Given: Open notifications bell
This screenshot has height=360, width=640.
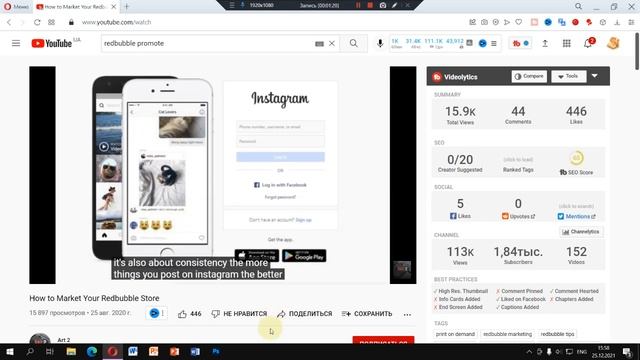Looking at the screenshot, I should pyautogui.click(x=588, y=43).
